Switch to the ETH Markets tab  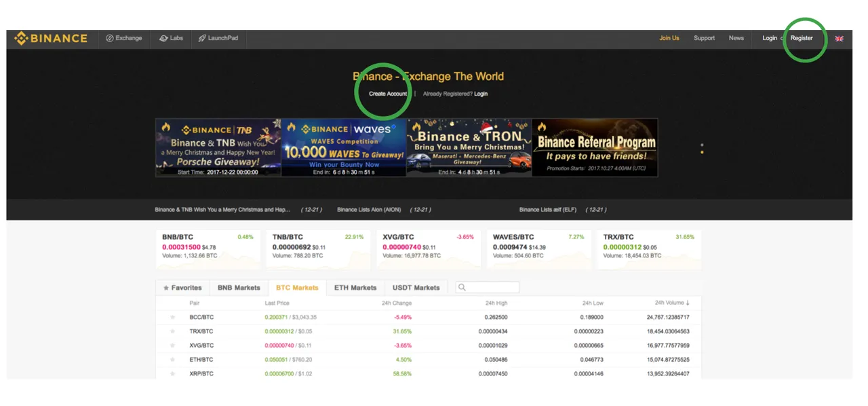(x=355, y=288)
